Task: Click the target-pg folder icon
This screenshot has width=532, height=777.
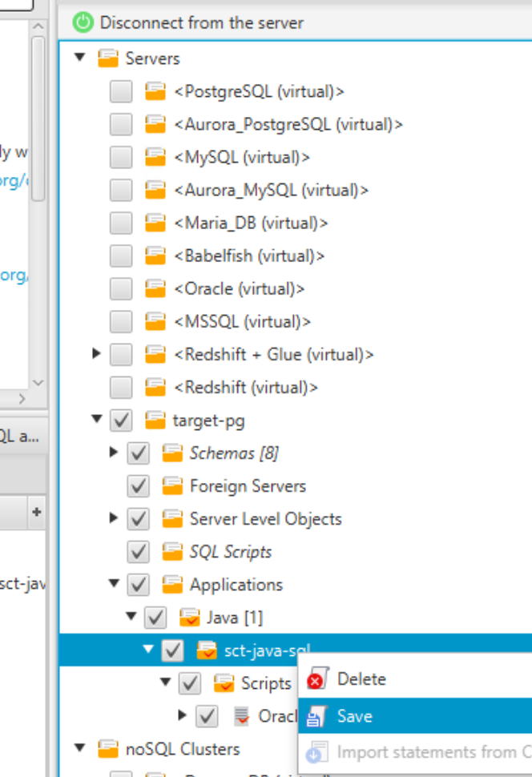Action: point(155,420)
